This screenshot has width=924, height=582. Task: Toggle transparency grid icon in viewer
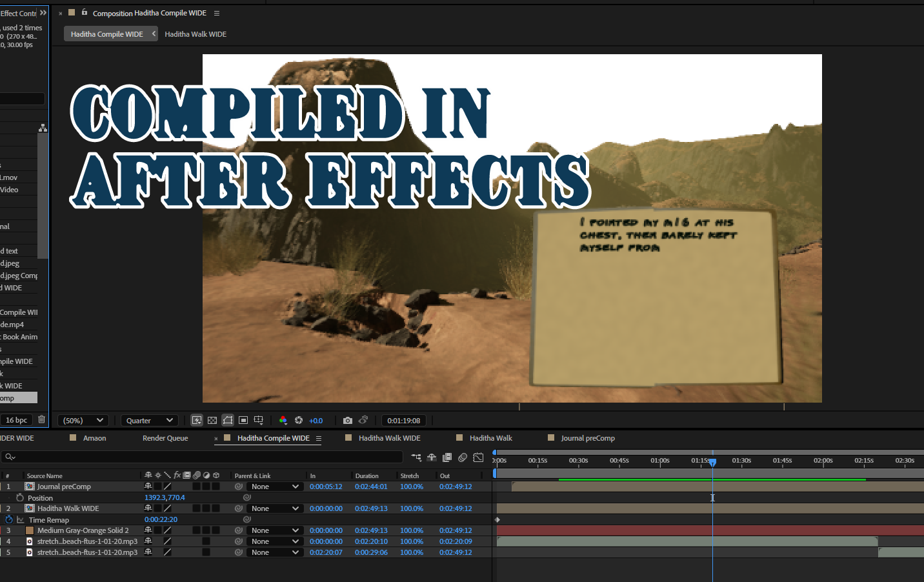coord(212,420)
